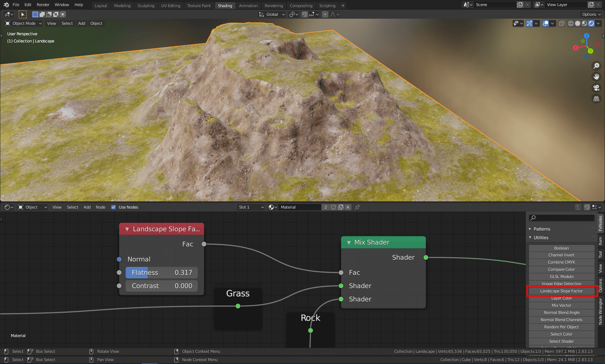Toggle proportional editing in the header

(x=325, y=14)
